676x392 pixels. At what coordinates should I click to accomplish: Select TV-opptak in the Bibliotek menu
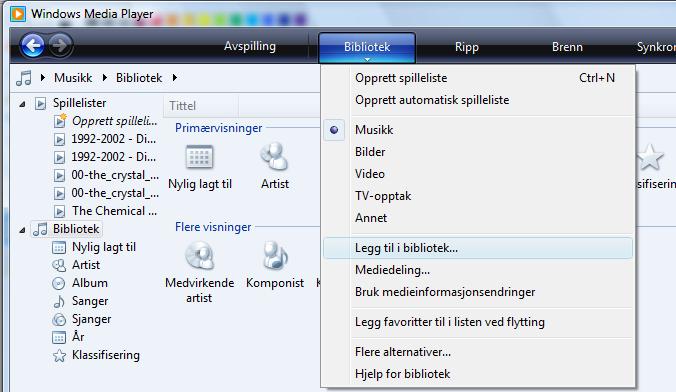click(478, 196)
